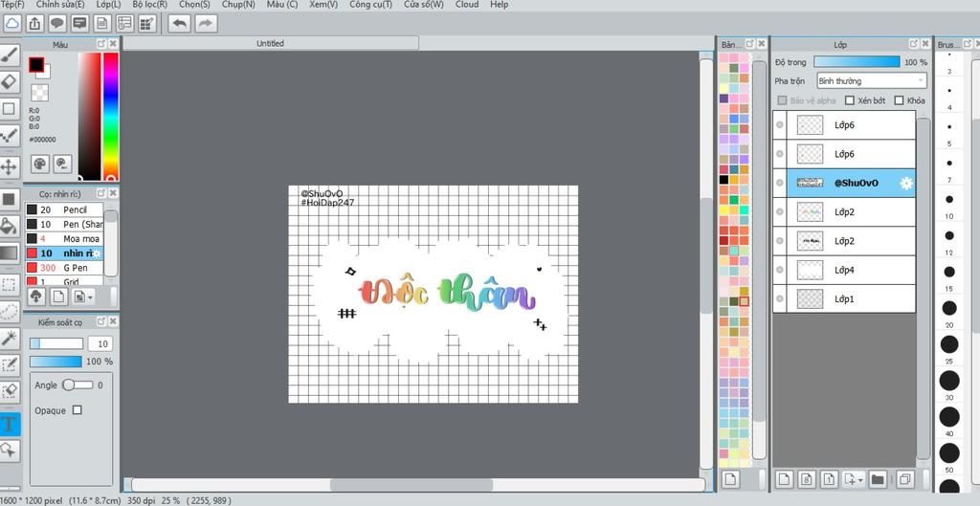The height and width of the screenshot is (506, 980).
Task: Choose brush size preset 40
Action: click(949, 417)
